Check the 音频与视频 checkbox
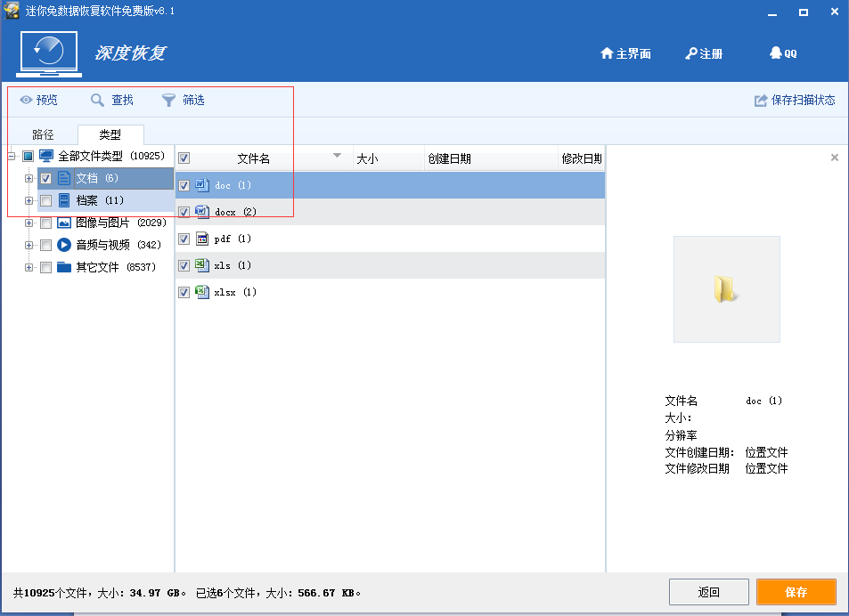This screenshot has height=616, width=849. coord(46,245)
